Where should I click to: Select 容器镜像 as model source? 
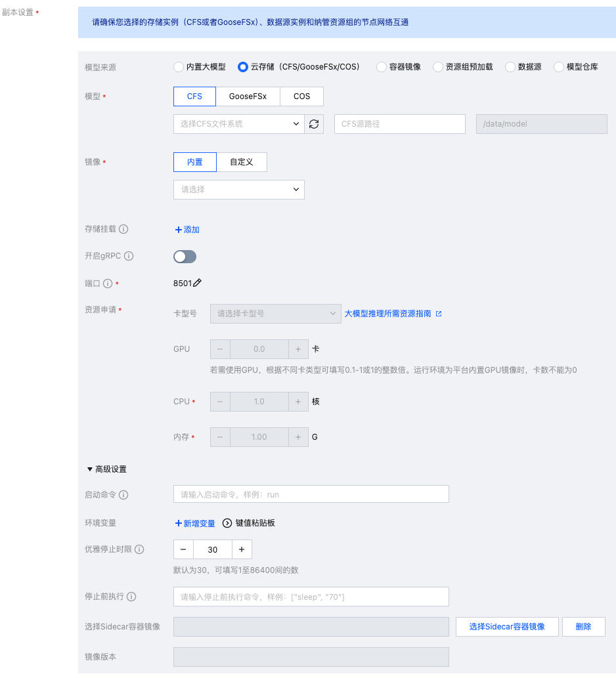(381, 67)
